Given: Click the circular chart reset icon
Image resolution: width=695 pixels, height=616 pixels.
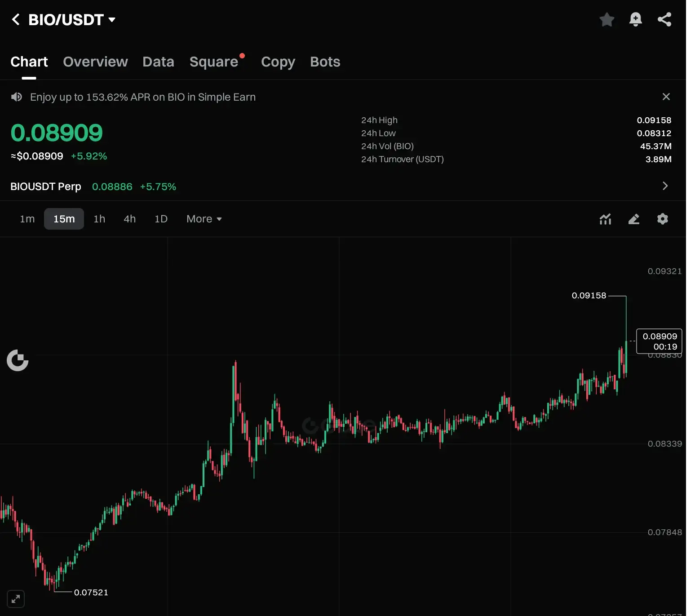Looking at the screenshot, I should click(x=18, y=360).
